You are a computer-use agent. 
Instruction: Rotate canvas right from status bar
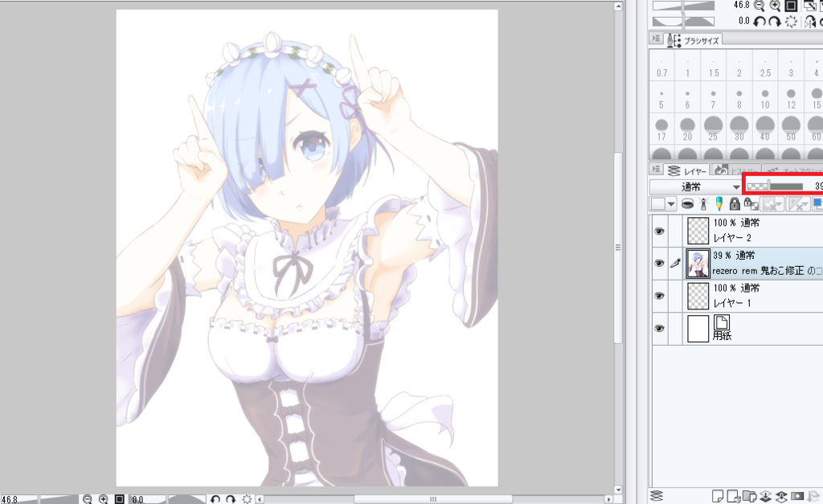[x=231, y=499]
